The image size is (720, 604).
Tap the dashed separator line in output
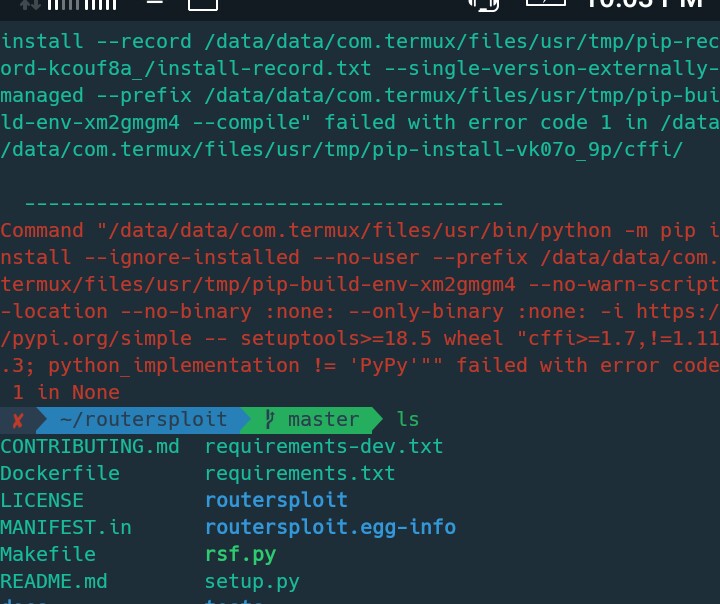coord(264,203)
